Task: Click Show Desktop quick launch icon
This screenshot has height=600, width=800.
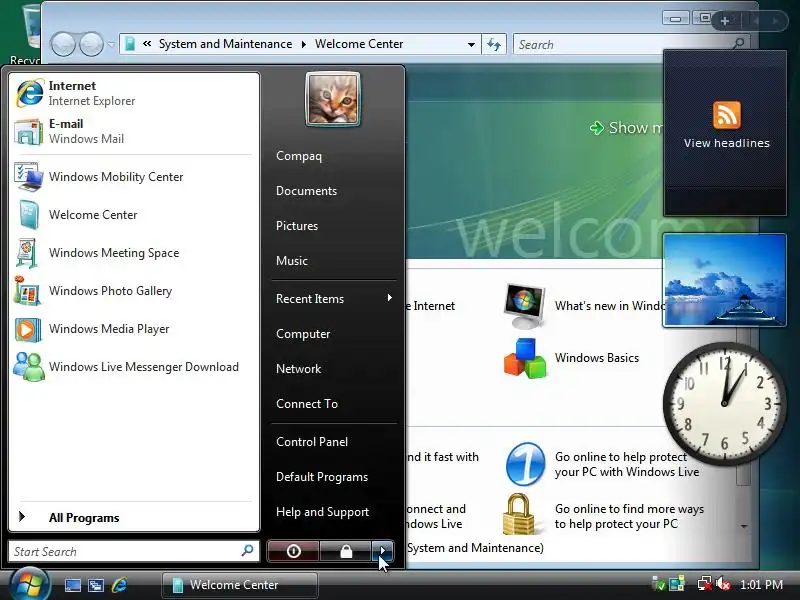Action: (72, 585)
